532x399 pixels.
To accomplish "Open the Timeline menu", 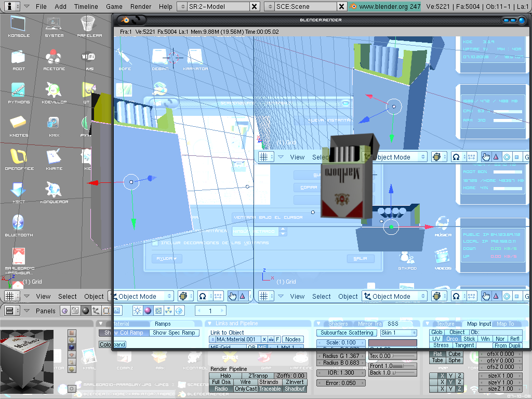I will (86, 6).
